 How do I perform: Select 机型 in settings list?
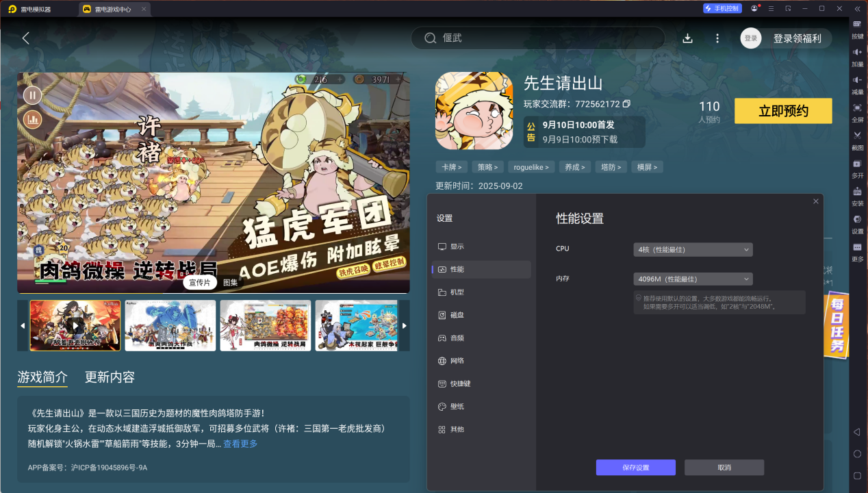click(x=481, y=292)
